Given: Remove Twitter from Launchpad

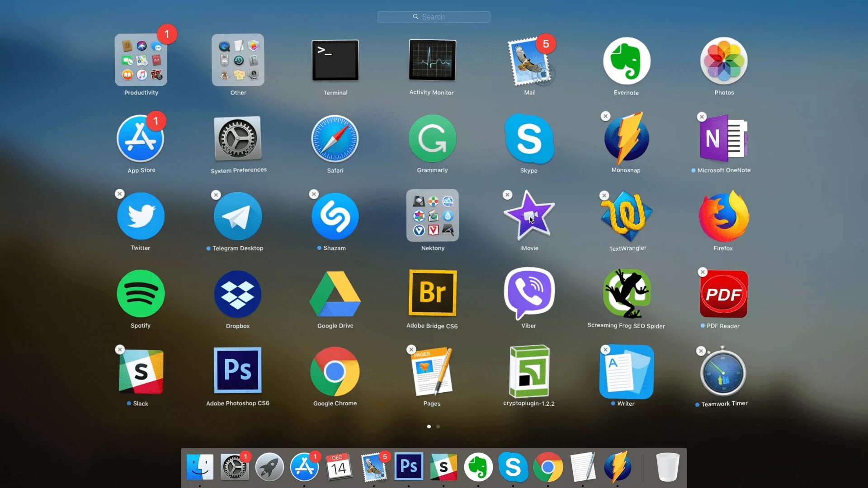Looking at the screenshot, I should (x=119, y=194).
